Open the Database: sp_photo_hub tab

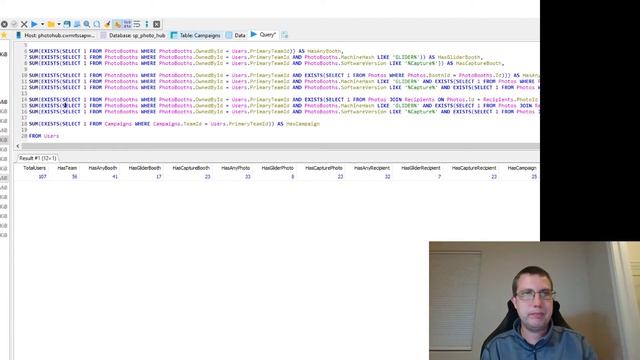coord(133,36)
